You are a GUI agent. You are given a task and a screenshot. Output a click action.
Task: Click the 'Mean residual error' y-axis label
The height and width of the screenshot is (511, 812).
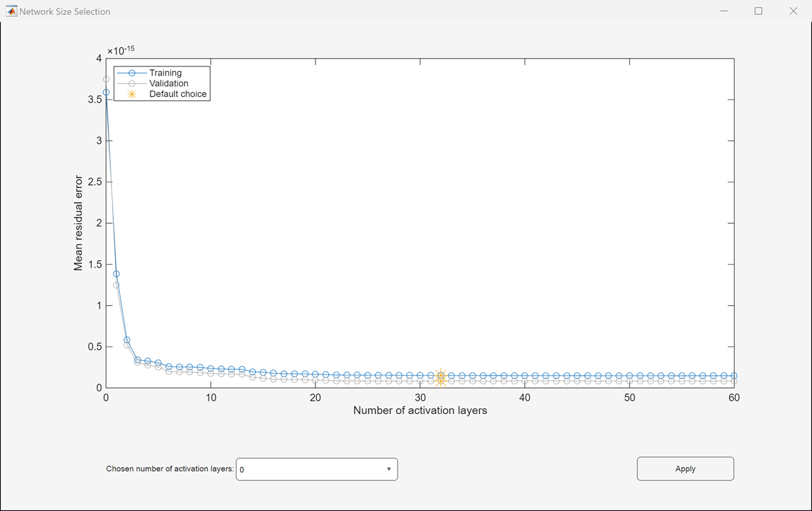pyautogui.click(x=79, y=223)
